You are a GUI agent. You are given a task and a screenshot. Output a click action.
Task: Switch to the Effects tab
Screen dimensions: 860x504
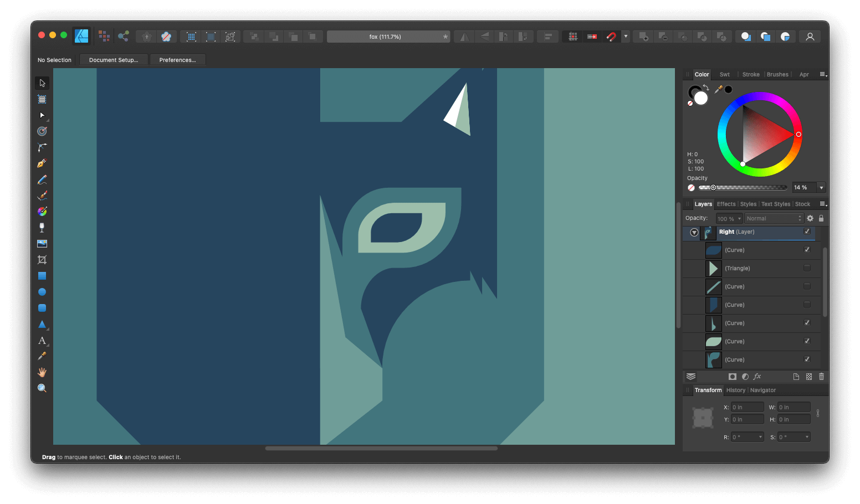[x=726, y=204]
